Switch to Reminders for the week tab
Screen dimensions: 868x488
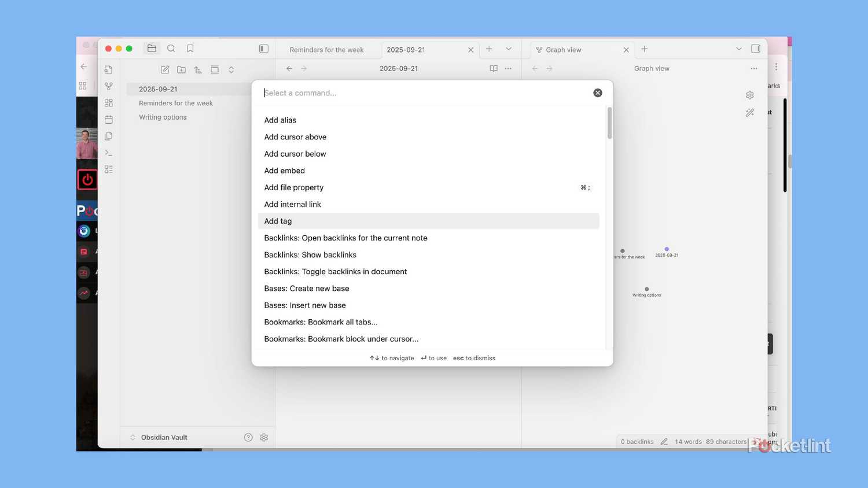click(x=327, y=50)
